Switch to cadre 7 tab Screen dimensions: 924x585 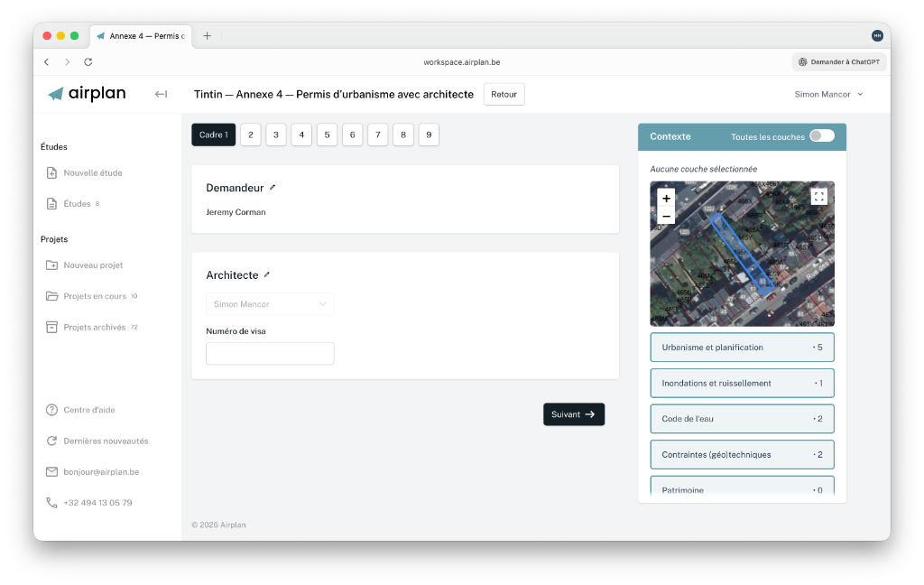[378, 135]
